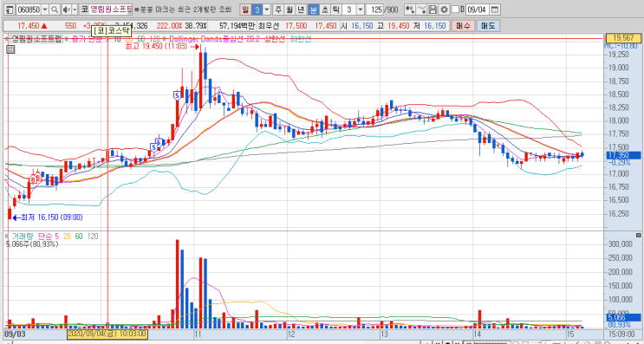Click the date field 09/04

point(478,9)
